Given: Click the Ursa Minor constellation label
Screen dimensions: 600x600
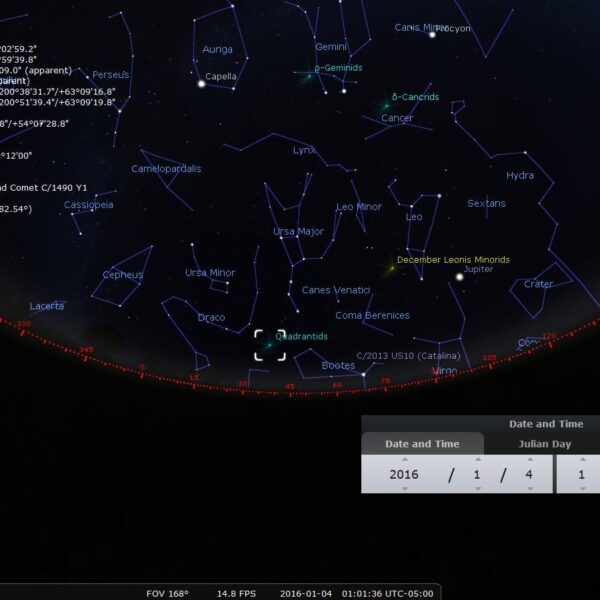Looking at the screenshot, I should pos(210,272).
